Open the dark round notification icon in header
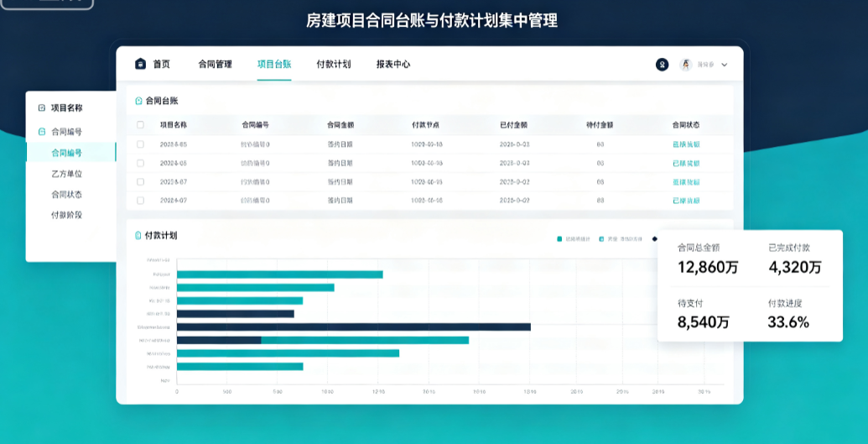 pyautogui.click(x=662, y=65)
